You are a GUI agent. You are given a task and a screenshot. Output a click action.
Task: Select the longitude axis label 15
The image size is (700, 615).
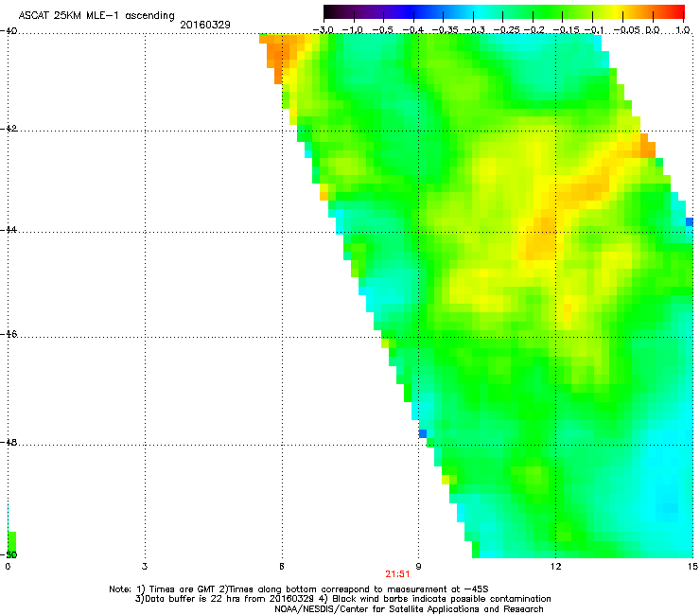tap(692, 567)
